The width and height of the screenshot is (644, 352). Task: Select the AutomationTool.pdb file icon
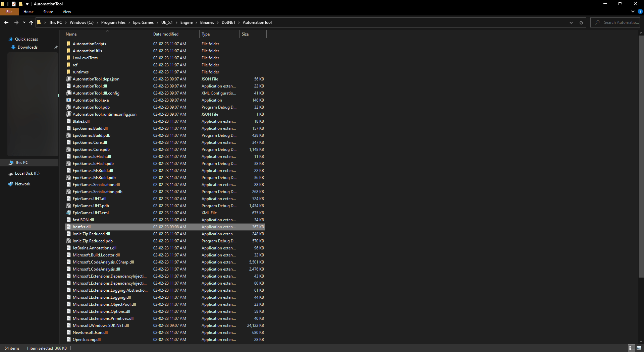69,107
